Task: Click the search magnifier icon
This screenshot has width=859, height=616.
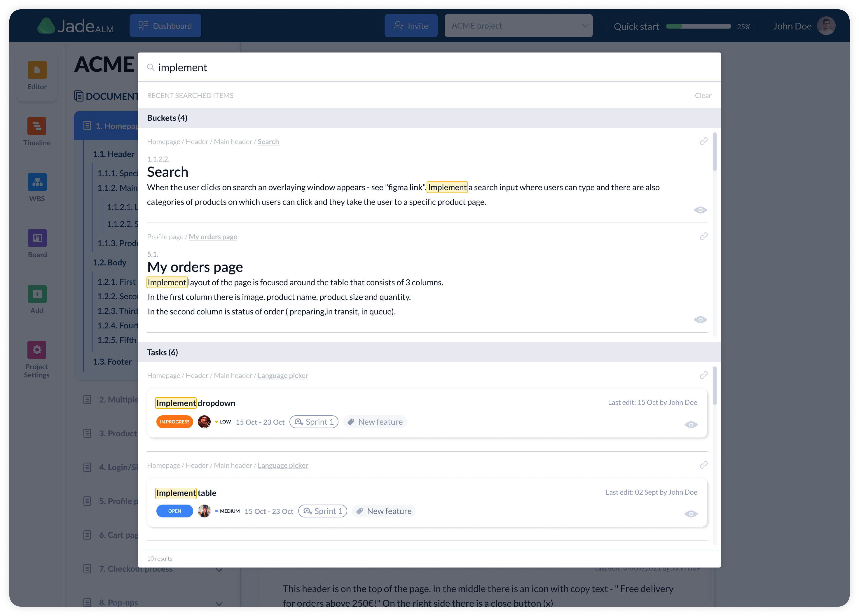Action: point(151,67)
